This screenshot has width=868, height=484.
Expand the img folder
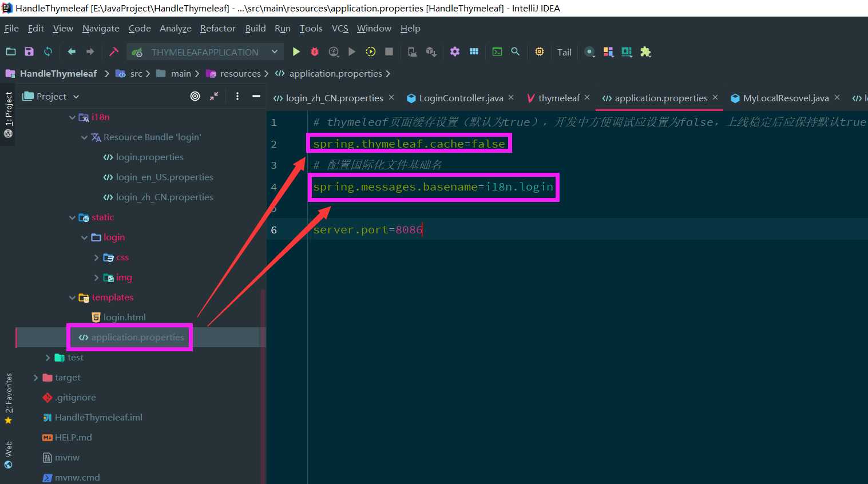pyautogui.click(x=96, y=277)
